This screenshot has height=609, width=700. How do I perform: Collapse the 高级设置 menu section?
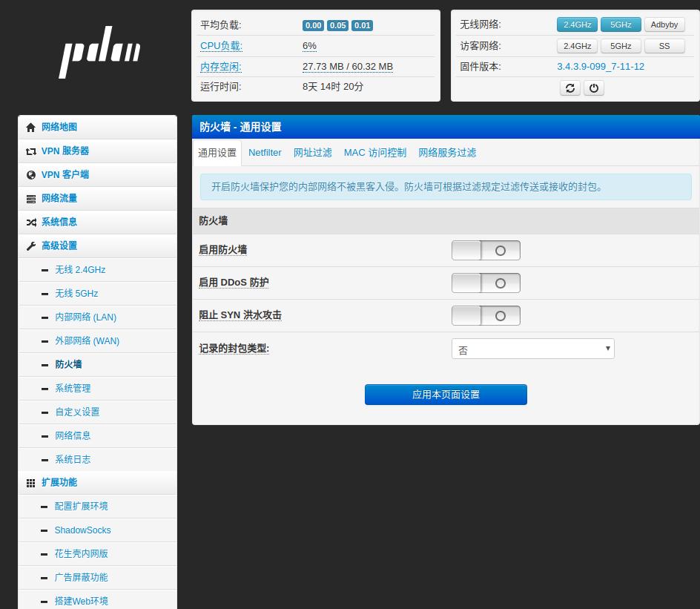point(97,246)
